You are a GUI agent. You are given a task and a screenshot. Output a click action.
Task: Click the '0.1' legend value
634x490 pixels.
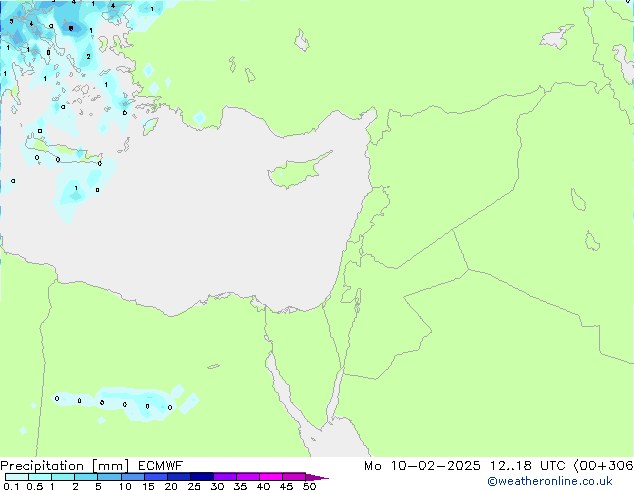pyautogui.click(x=11, y=486)
